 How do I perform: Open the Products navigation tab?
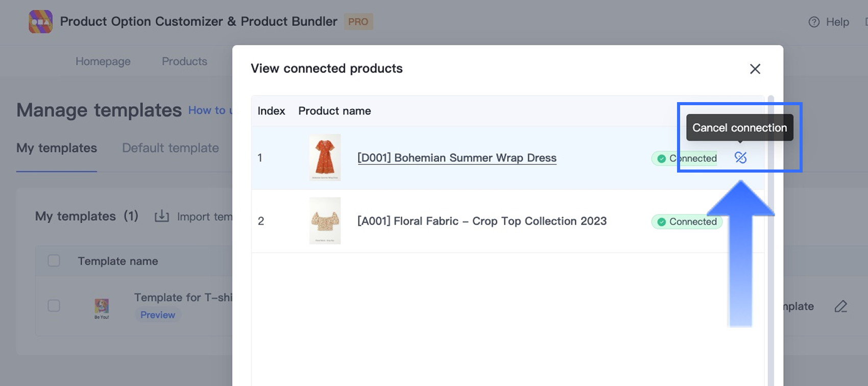tap(184, 61)
